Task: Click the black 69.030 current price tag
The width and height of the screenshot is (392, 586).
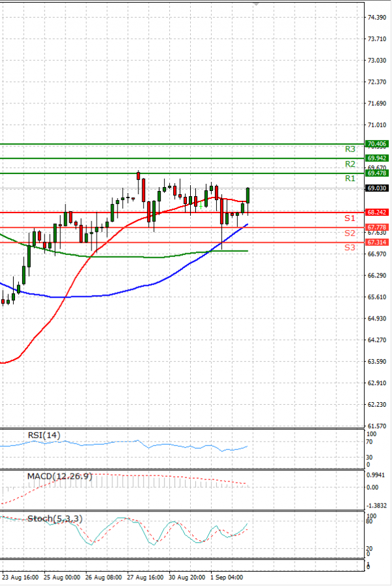Action: coord(377,188)
